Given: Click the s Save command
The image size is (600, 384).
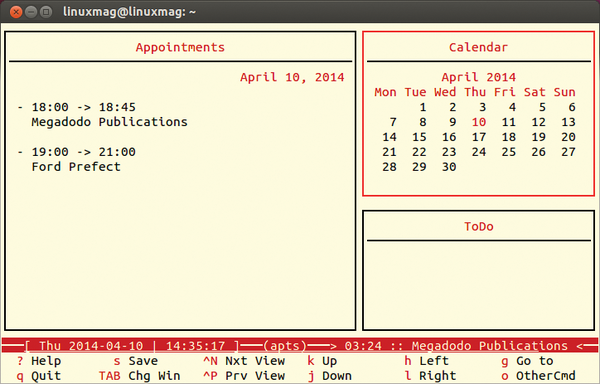Looking at the screenshot, I should pos(136,361).
